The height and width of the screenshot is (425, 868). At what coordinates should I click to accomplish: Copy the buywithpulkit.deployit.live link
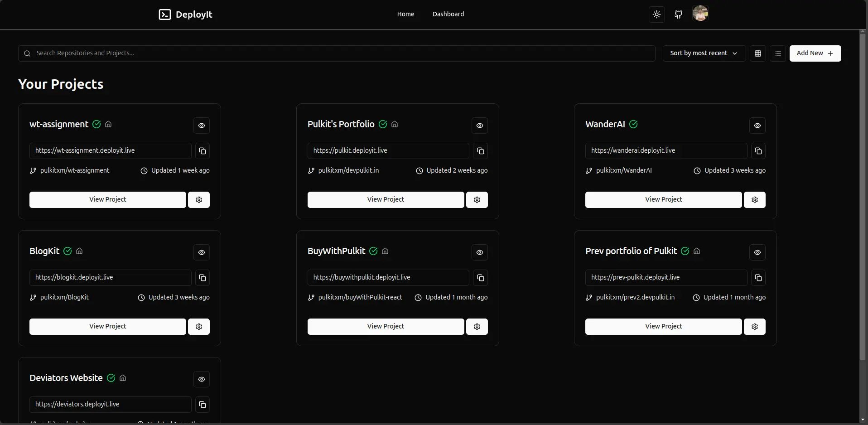coord(480,278)
